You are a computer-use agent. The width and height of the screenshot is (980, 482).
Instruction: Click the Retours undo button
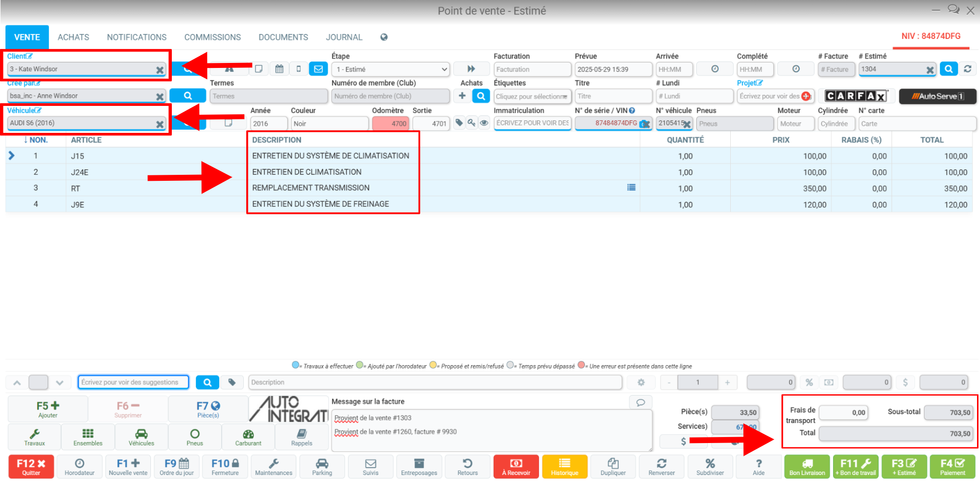click(x=468, y=467)
